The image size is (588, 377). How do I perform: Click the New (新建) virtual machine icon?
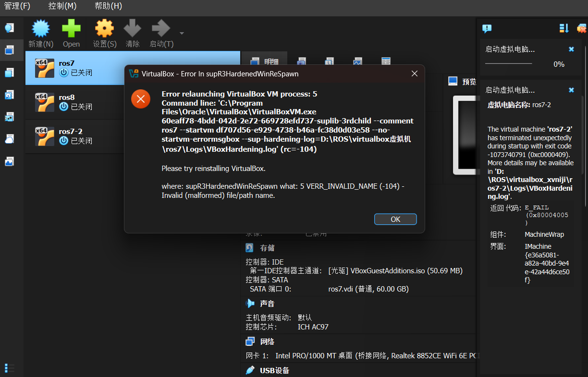coord(41,29)
